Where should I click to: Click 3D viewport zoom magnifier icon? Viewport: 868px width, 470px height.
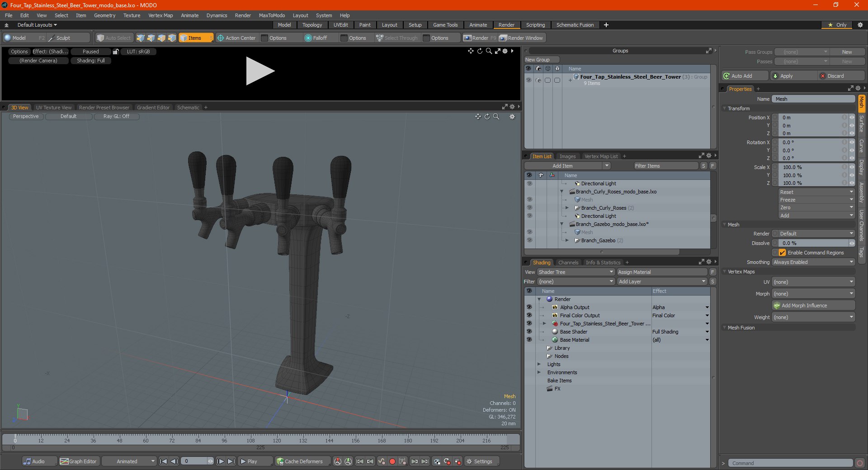click(x=496, y=117)
